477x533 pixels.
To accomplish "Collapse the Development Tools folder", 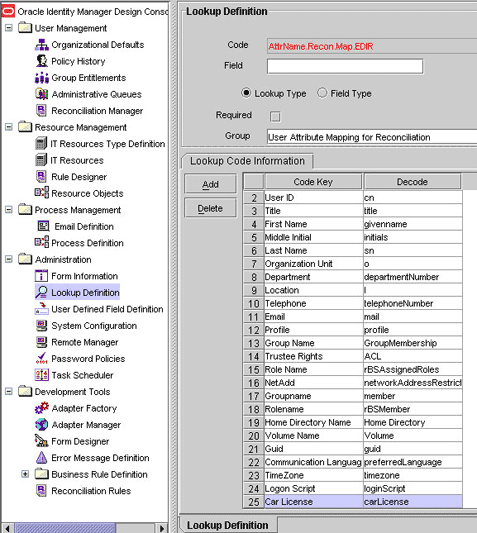I will [x=9, y=392].
